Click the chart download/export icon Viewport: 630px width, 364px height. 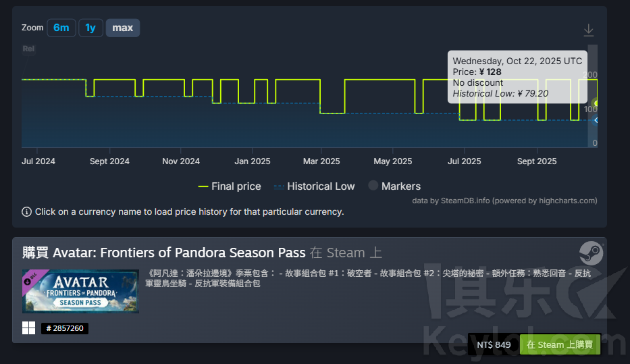(588, 30)
